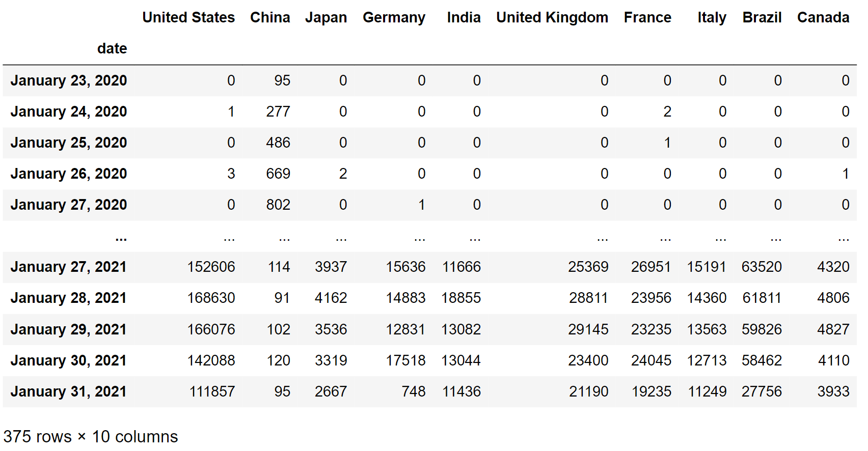Click the France column header

point(647,17)
